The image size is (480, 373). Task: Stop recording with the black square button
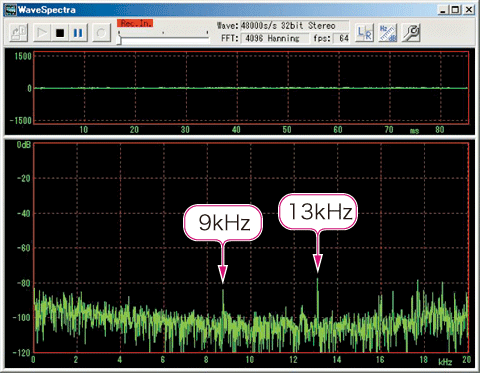(60, 33)
